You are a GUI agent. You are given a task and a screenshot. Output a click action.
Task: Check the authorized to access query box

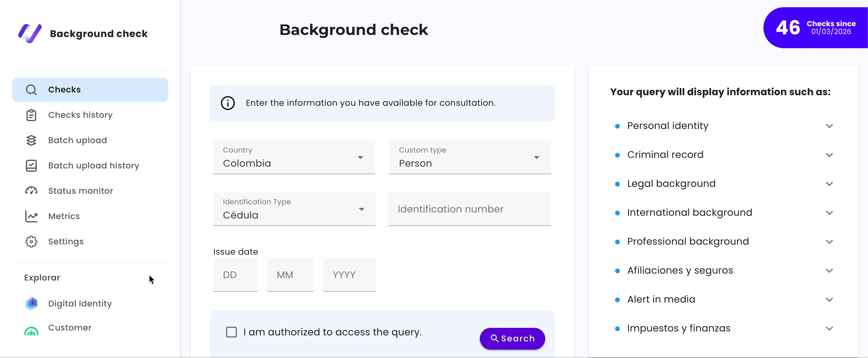(x=231, y=332)
